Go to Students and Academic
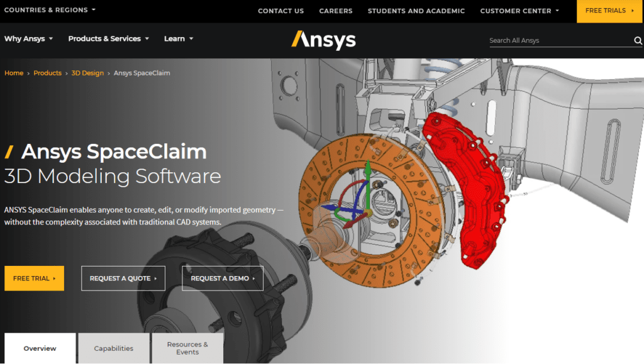 pyautogui.click(x=416, y=11)
